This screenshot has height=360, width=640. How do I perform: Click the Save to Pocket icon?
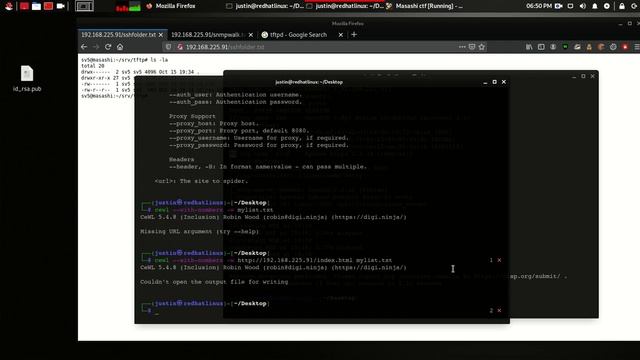click(x=472, y=47)
